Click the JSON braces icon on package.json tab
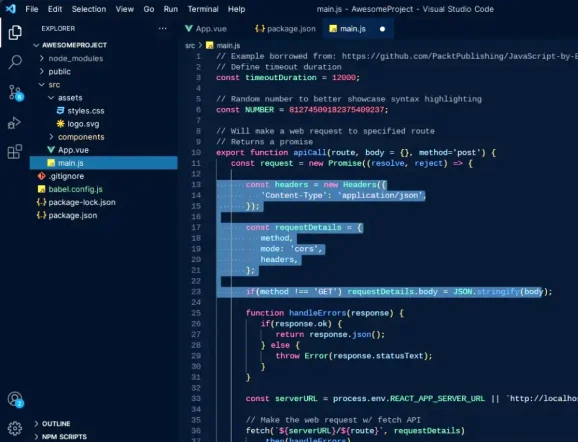The height and width of the screenshot is (442, 578). 260,28
